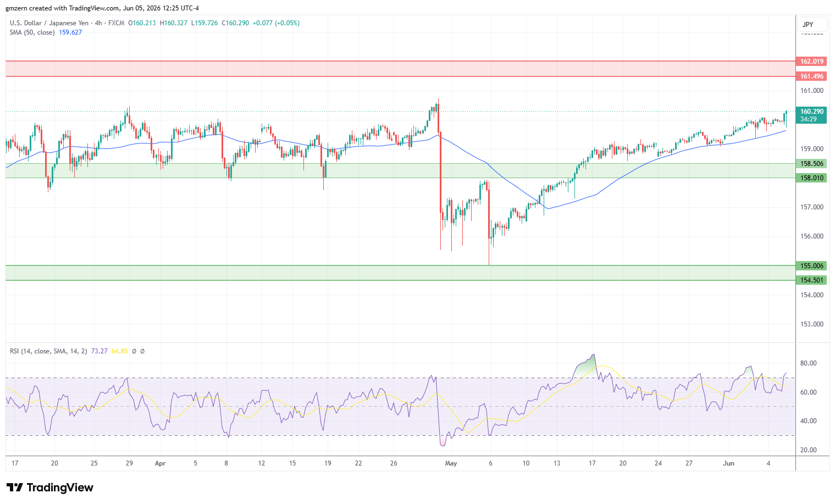Click the May label on time axis
This screenshot has width=835, height=504.
click(x=451, y=463)
